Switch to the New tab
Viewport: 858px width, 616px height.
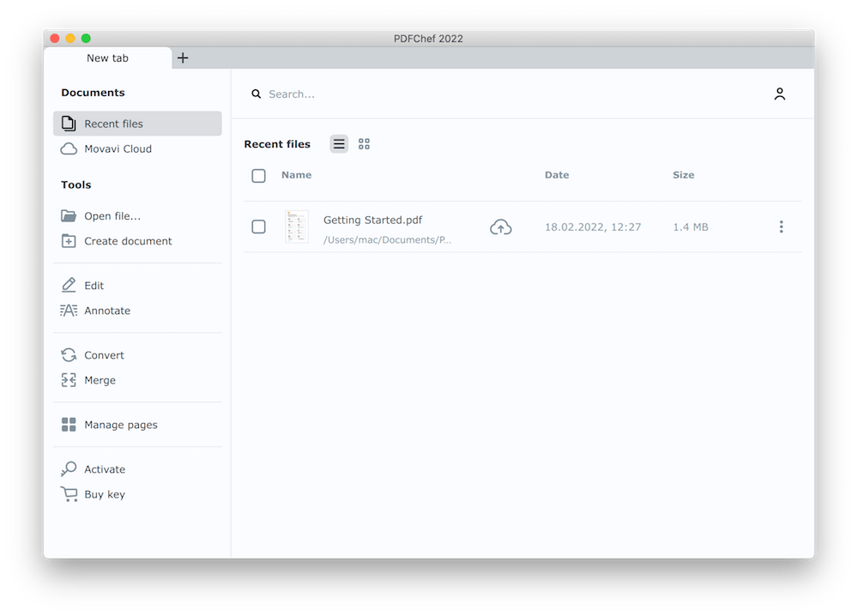point(106,57)
